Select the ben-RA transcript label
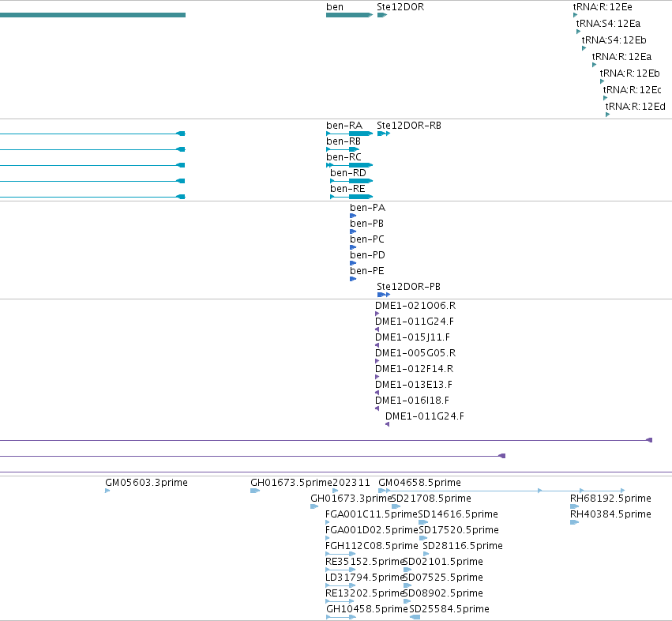The image size is (672, 621). [344, 126]
